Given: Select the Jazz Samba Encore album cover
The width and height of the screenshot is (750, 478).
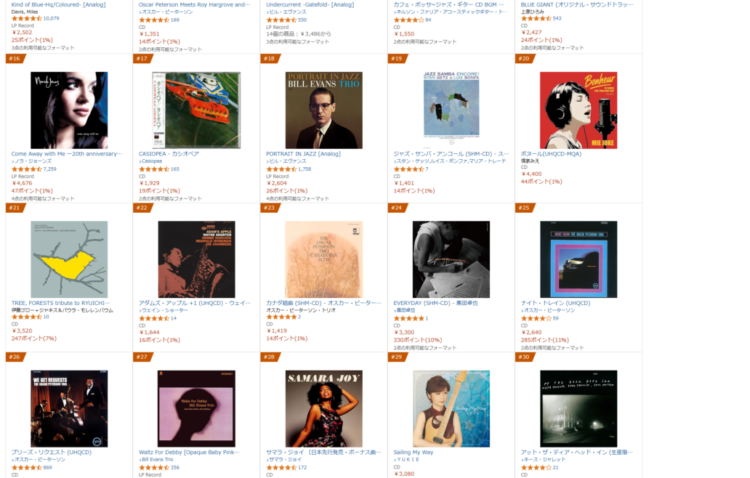Looking at the screenshot, I should coord(451,104).
